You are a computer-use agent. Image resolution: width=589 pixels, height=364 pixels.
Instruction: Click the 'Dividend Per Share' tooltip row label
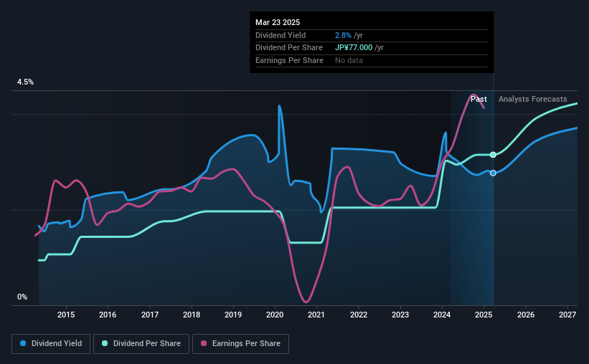tap(289, 48)
